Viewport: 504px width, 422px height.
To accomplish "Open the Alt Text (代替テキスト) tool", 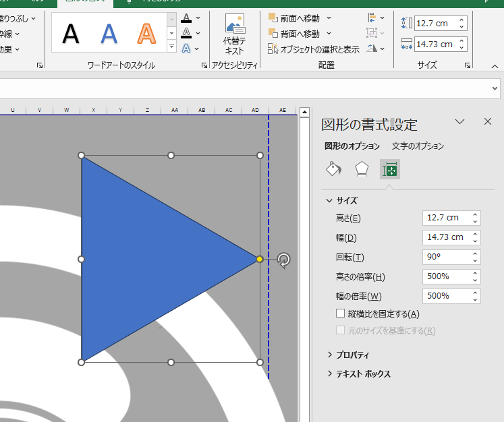I will click(x=235, y=34).
